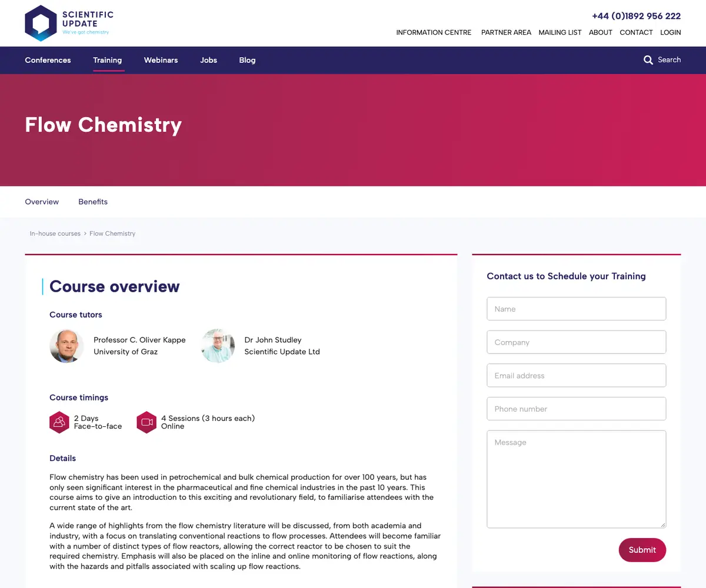Image resolution: width=706 pixels, height=588 pixels.
Task: Click the Course timings subheading
Action: click(79, 397)
